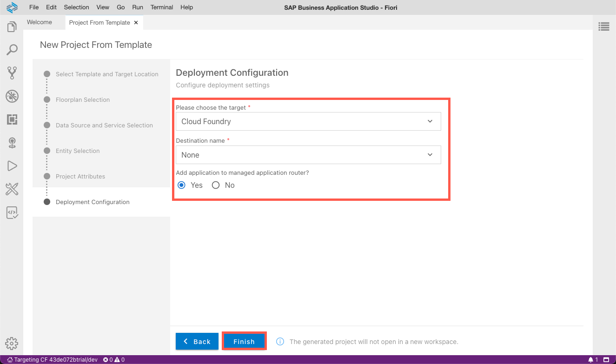Click the Destination name label

tap(200, 141)
